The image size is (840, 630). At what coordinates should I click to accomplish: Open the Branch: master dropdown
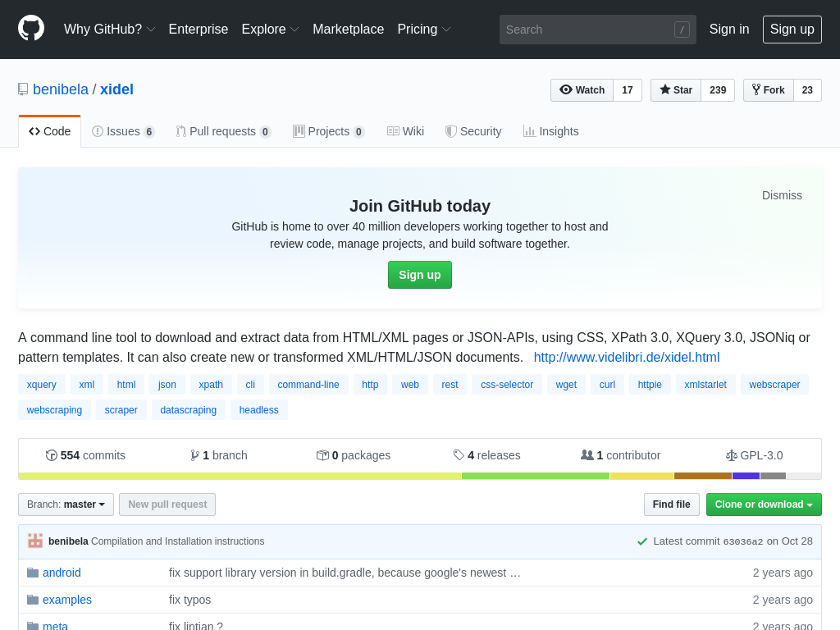pyautogui.click(x=66, y=504)
